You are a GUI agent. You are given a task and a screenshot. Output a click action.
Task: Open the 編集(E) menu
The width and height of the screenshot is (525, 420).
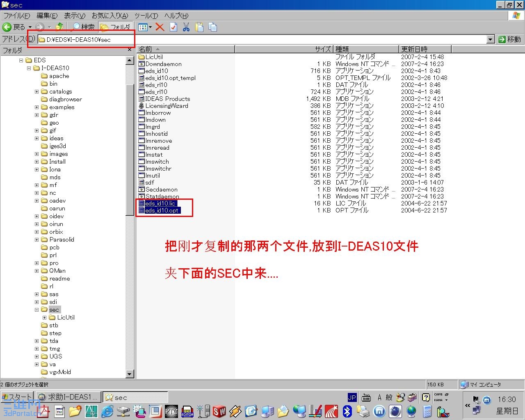pos(47,16)
